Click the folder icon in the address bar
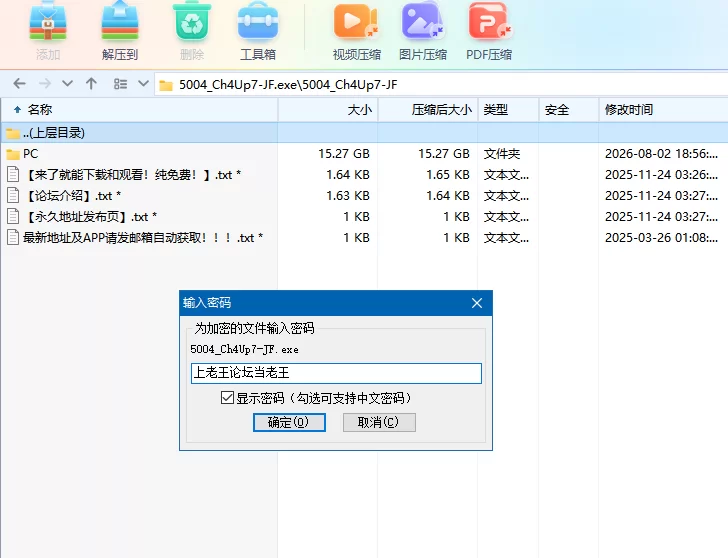 pos(166,85)
